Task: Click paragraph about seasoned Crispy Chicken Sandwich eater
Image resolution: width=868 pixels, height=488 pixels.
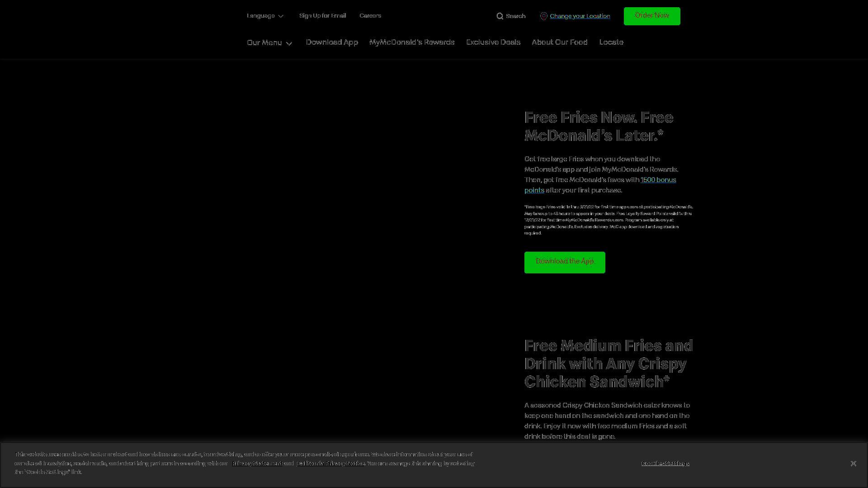Action: point(607,421)
